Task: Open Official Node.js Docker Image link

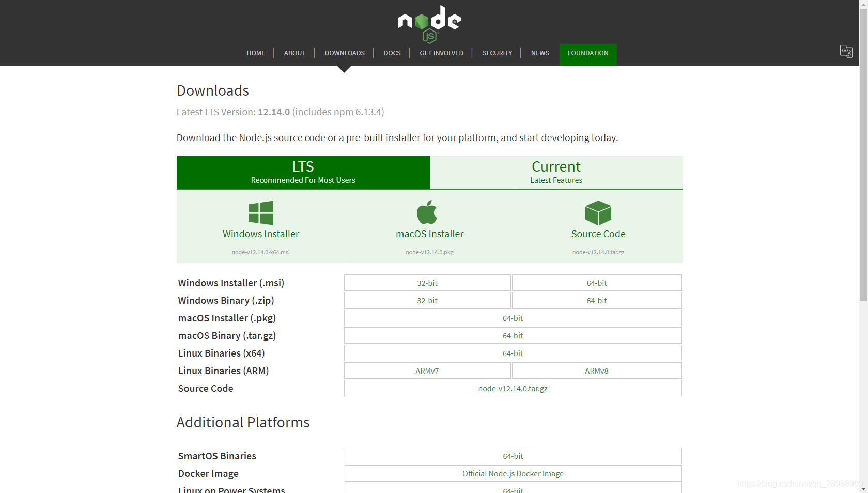Action: tap(513, 473)
